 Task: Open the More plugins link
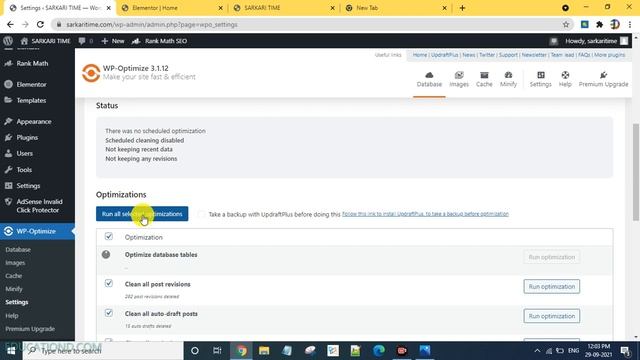(x=609, y=55)
